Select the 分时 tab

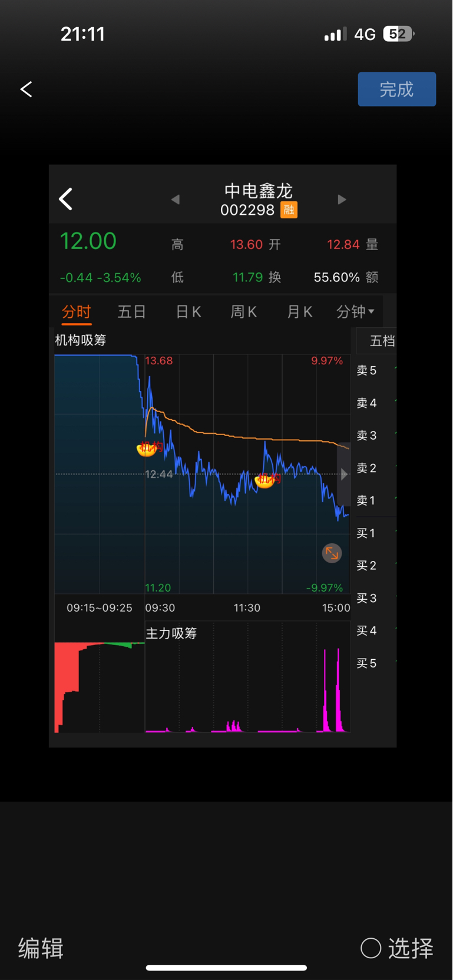pyautogui.click(x=77, y=311)
